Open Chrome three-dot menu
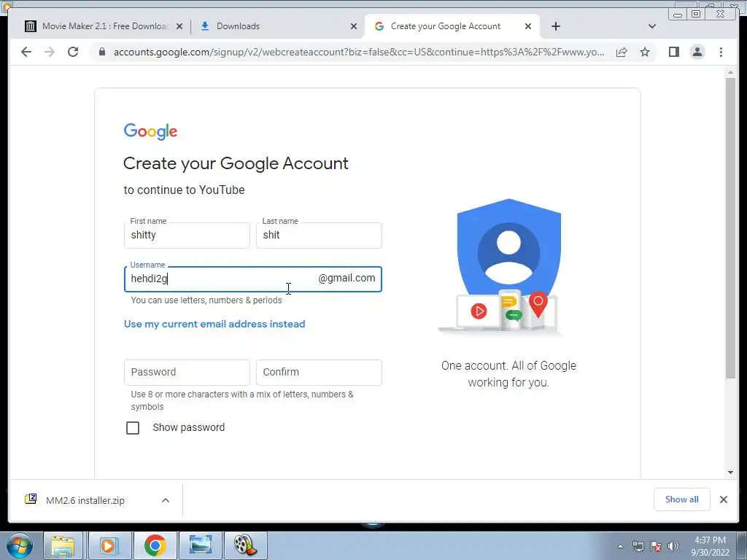 pyautogui.click(x=721, y=52)
